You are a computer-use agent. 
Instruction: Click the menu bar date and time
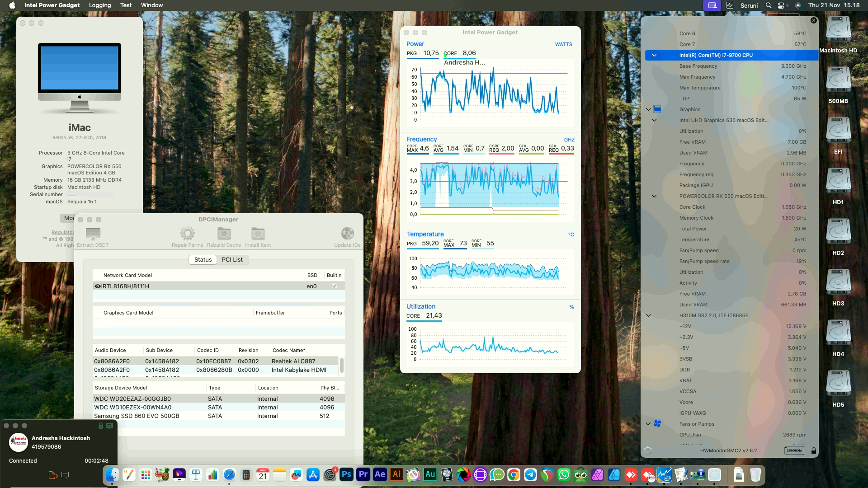tap(834, 5)
